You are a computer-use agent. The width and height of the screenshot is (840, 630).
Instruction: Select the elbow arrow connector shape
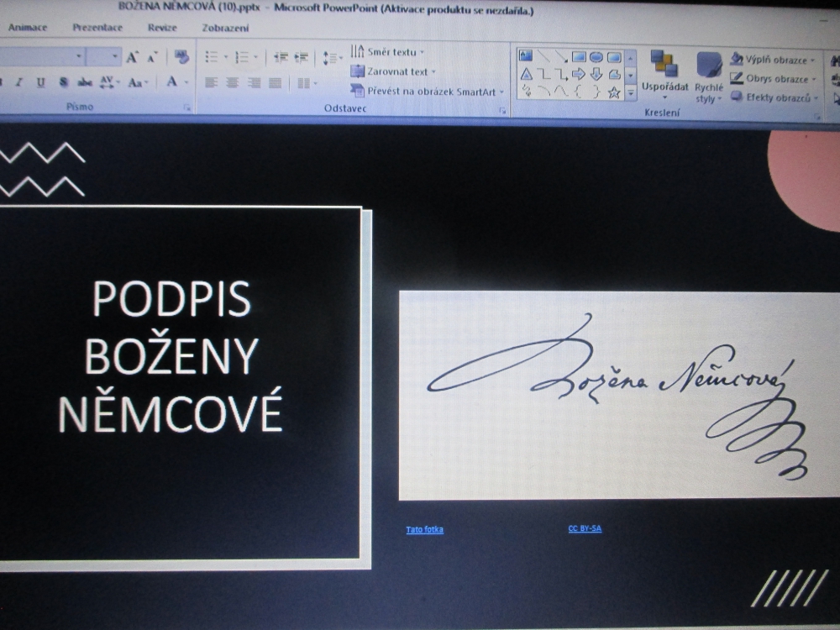(x=561, y=74)
